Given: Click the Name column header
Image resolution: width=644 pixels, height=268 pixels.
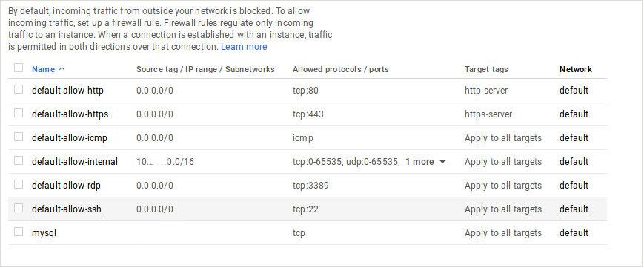Looking at the screenshot, I should click(x=43, y=69).
